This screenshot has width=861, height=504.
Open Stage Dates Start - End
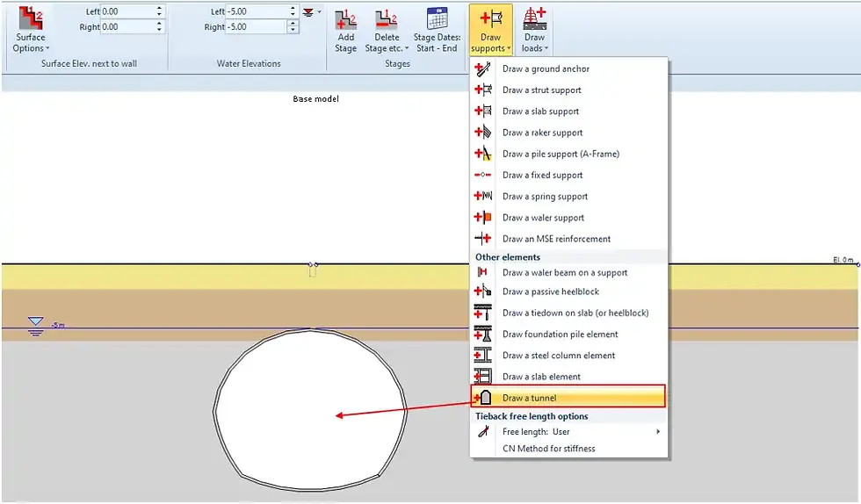coord(438,30)
